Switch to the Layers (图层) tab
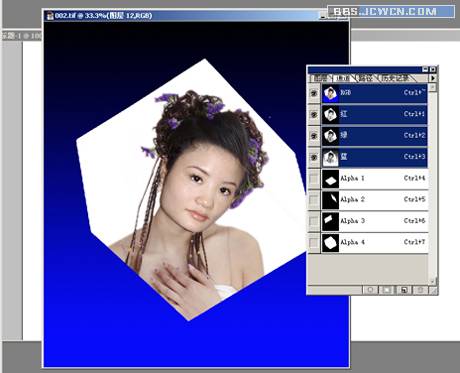Image resolution: width=460 pixels, height=373 pixels. [321, 78]
